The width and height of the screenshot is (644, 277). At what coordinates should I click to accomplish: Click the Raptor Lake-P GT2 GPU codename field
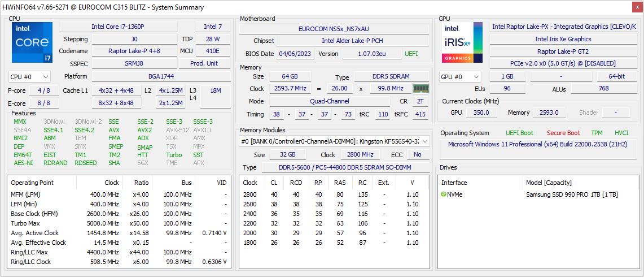coord(563,51)
